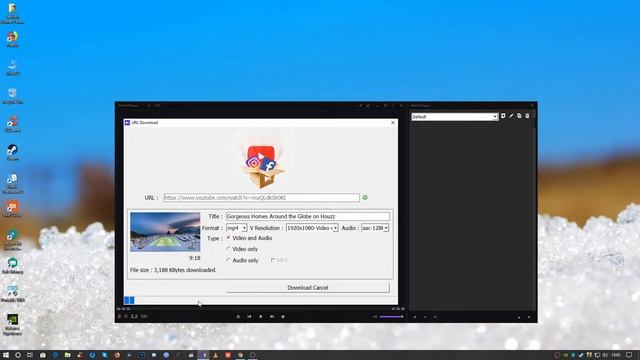Open the Steam desktop shortcut
Viewport: 640px width, 360px height.
[12, 152]
